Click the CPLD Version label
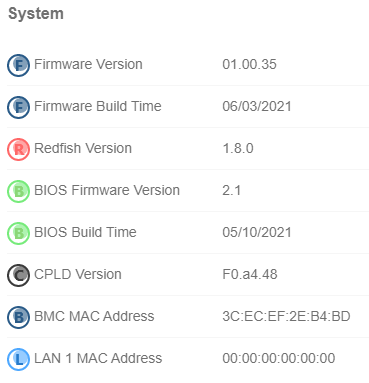The width and height of the screenshot is (369, 383). pos(78,274)
